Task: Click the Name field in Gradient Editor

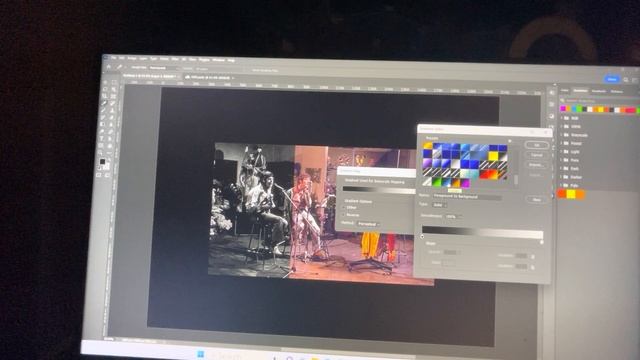Action: tap(467, 196)
